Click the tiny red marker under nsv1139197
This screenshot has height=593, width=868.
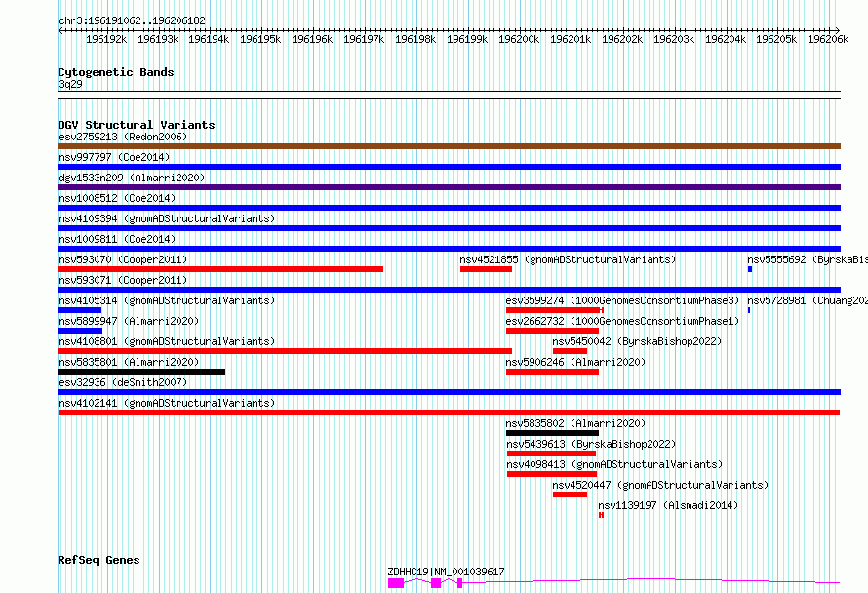[x=601, y=515]
